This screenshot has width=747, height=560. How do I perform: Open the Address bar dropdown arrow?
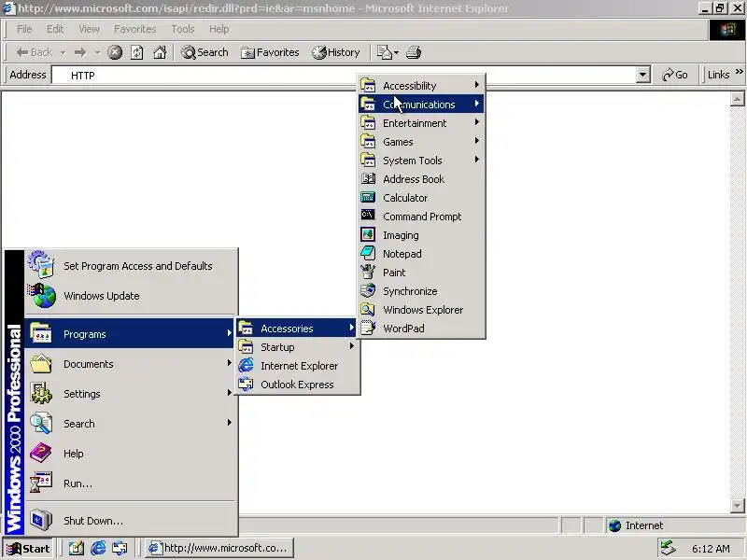[x=643, y=75]
